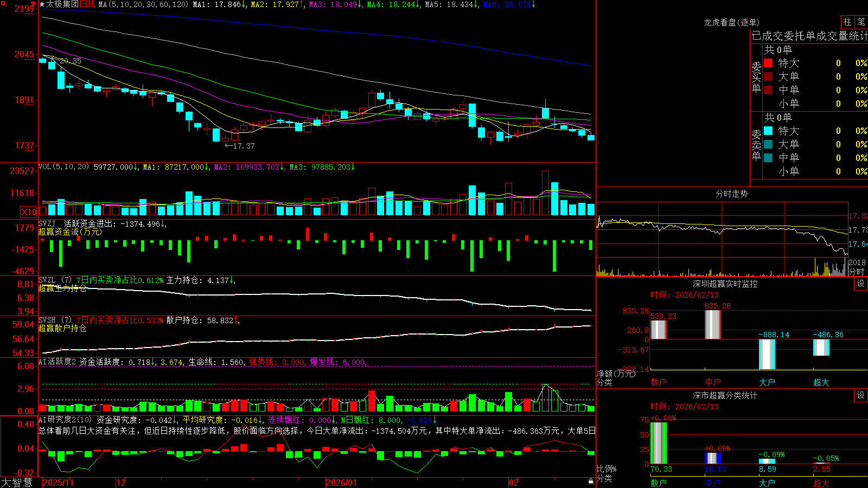The image size is (868, 488).
Task: Switch order view to 柱 mode
Action: [847, 22]
